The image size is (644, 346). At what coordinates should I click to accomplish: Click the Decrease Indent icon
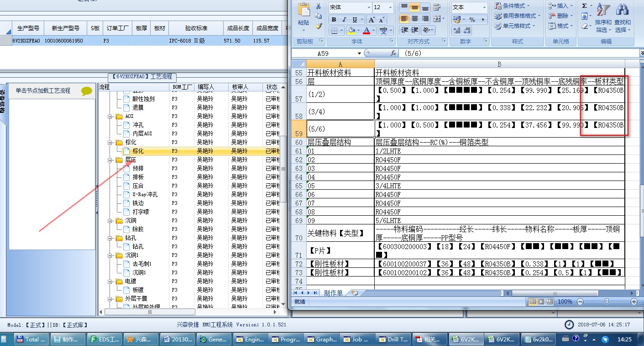[404, 30]
